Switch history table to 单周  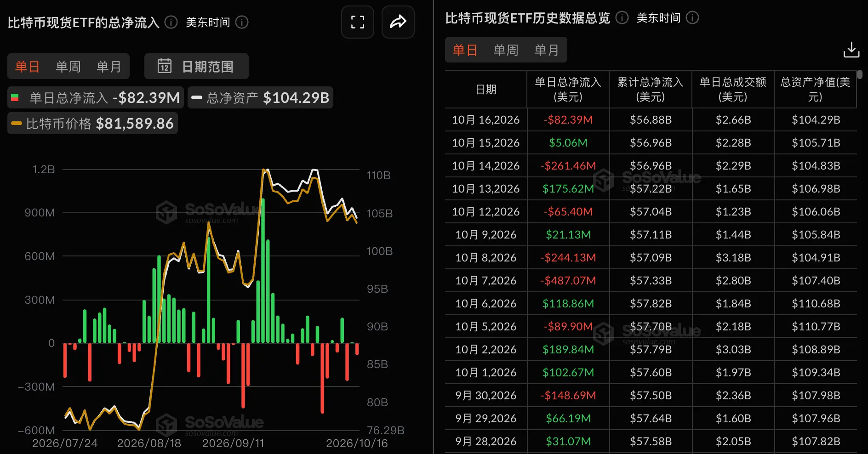tap(506, 50)
